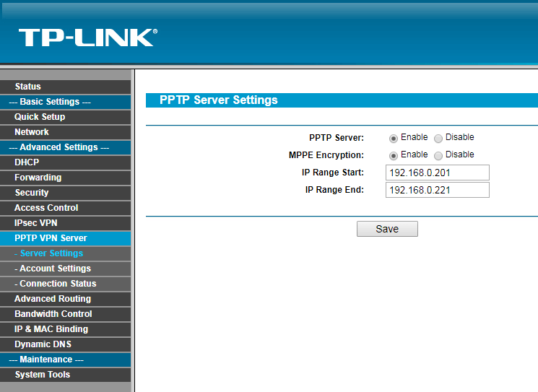
Task: Open Account Settings submenu item
Action: click(55, 269)
